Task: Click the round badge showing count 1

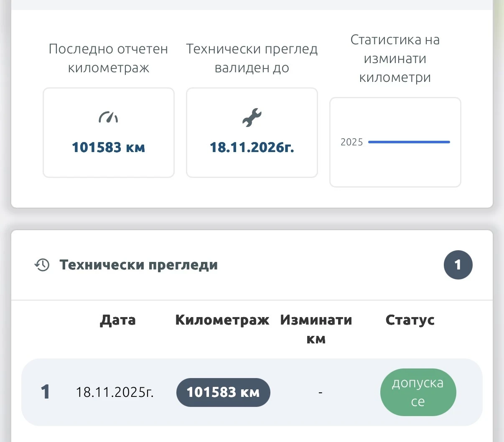Action: [x=458, y=265]
